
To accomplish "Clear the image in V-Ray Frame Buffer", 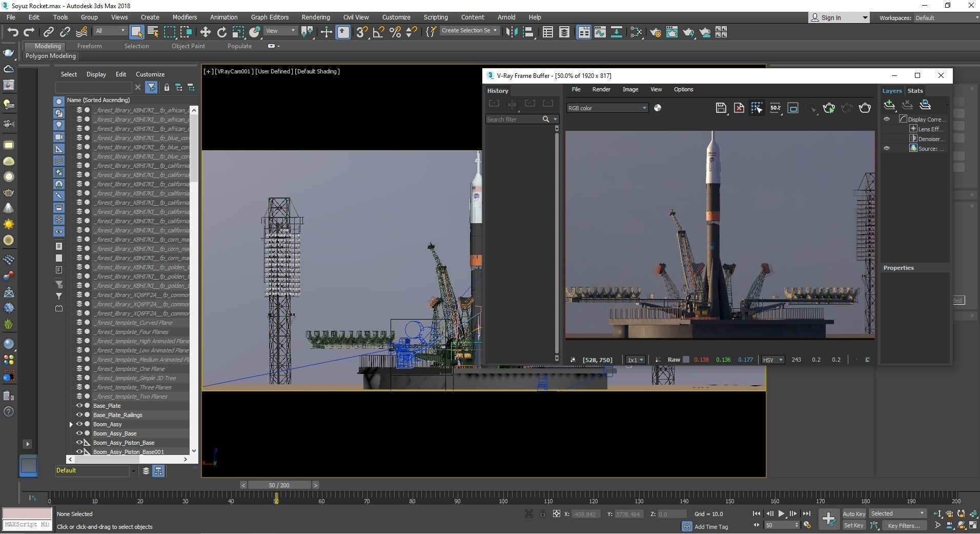I will coord(739,108).
